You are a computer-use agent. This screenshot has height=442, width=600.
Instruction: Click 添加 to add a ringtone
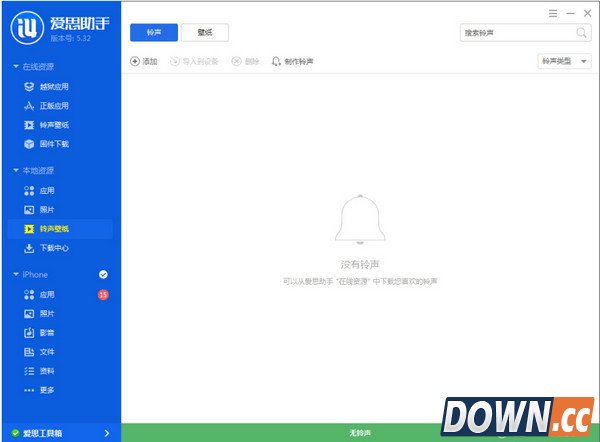[144, 61]
